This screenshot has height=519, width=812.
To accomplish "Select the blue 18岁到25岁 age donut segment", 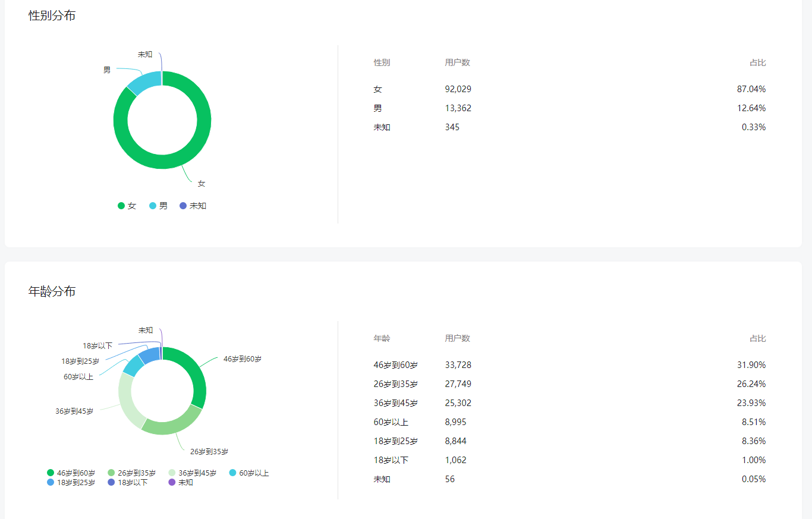I will [x=149, y=354].
